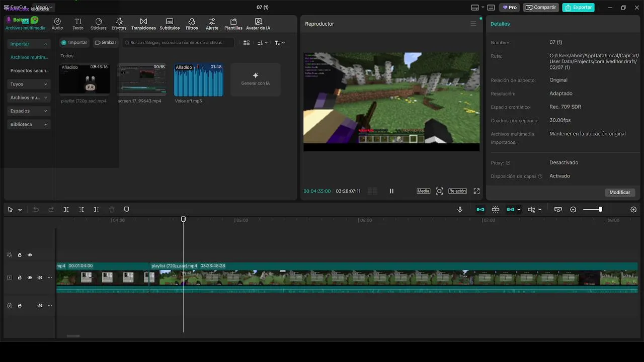Add a marker with the shield icon
Viewport: 644px width, 362px height.
tap(126, 210)
